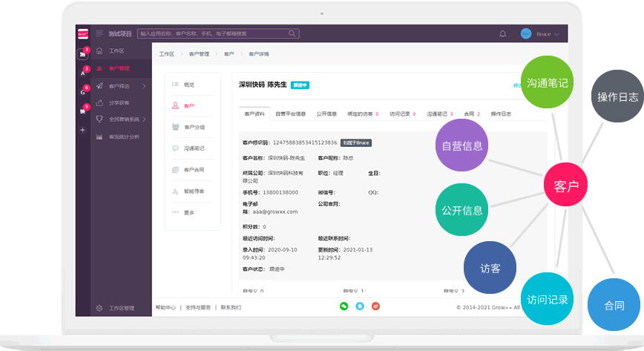
Task: Switch to the 公开信息 tab
Action: coord(326,114)
